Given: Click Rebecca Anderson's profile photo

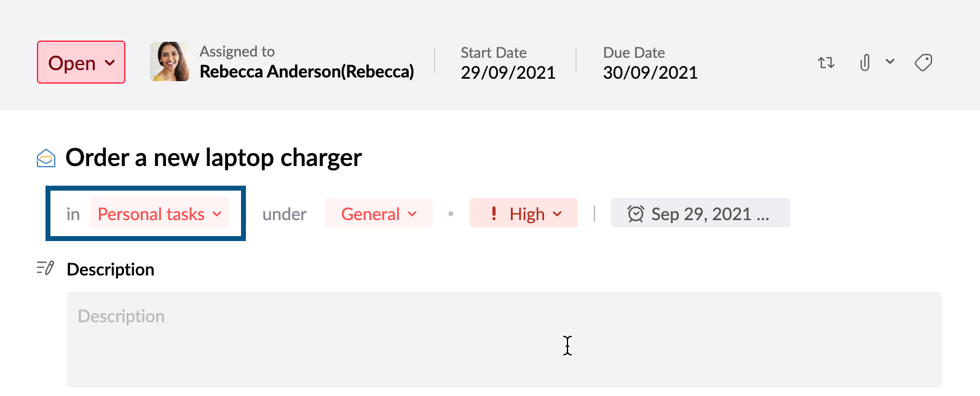Looking at the screenshot, I should [x=170, y=61].
